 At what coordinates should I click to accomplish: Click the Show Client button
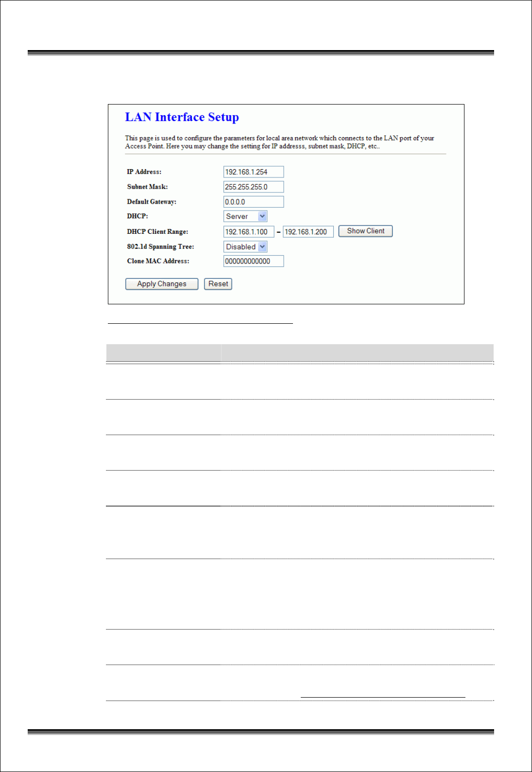tap(365, 231)
